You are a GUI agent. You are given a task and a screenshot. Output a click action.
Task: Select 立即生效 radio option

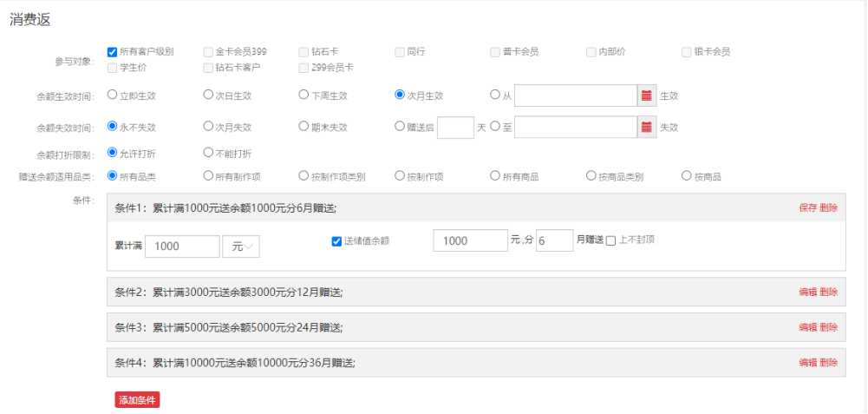click(x=113, y=95)
